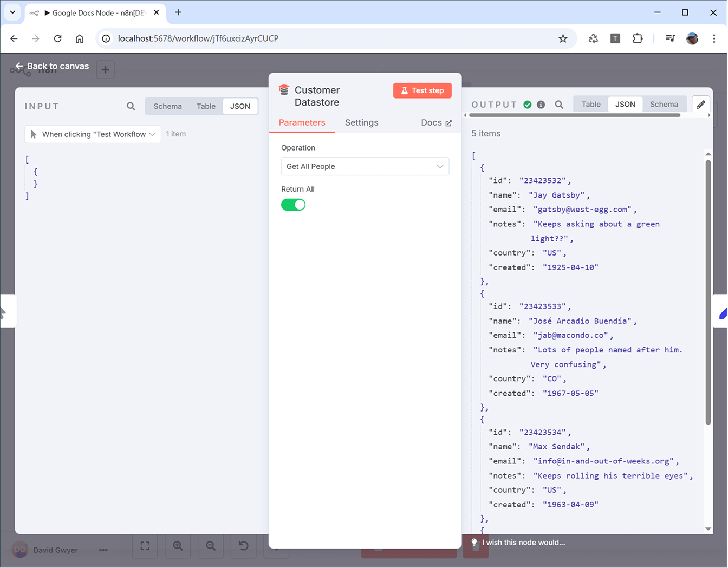728x568 pixels.
Task: Open browser extensions puzzle icon
Action: point(638,38)
